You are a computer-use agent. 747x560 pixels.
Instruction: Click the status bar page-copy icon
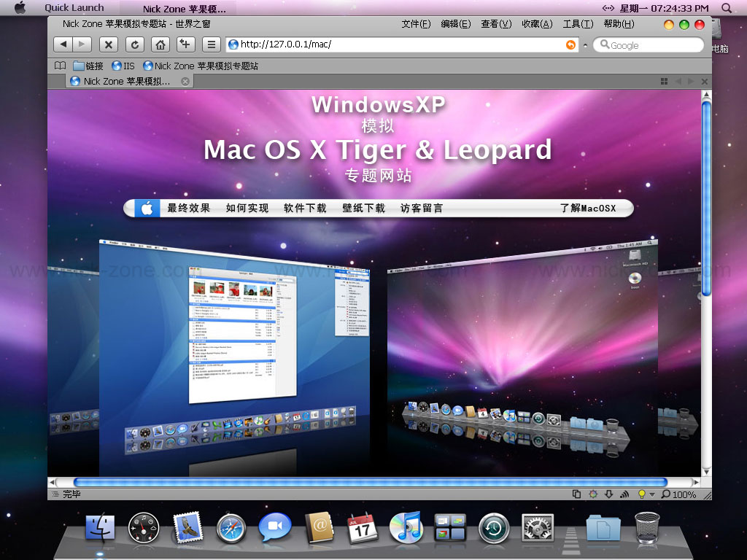pyautogui.click(x=576, y=494)
